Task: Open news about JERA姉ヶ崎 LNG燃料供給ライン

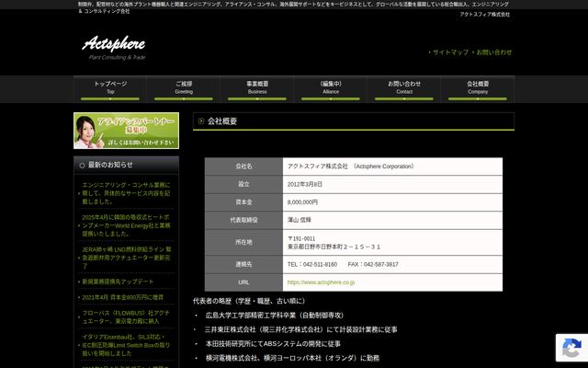Action: tap(127, 258)
